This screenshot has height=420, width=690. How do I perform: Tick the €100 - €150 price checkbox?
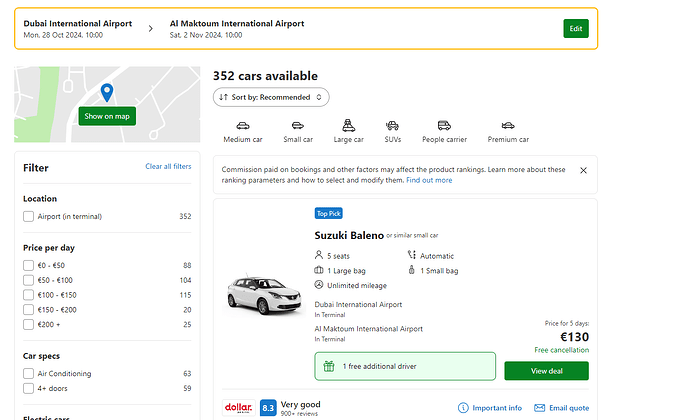pos(29,295)
